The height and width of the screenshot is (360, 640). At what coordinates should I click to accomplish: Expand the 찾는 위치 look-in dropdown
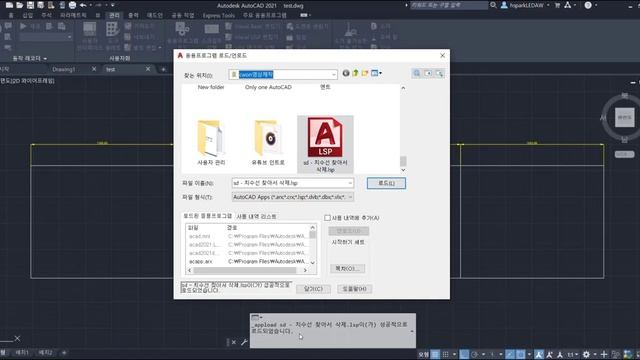[333, 74]
